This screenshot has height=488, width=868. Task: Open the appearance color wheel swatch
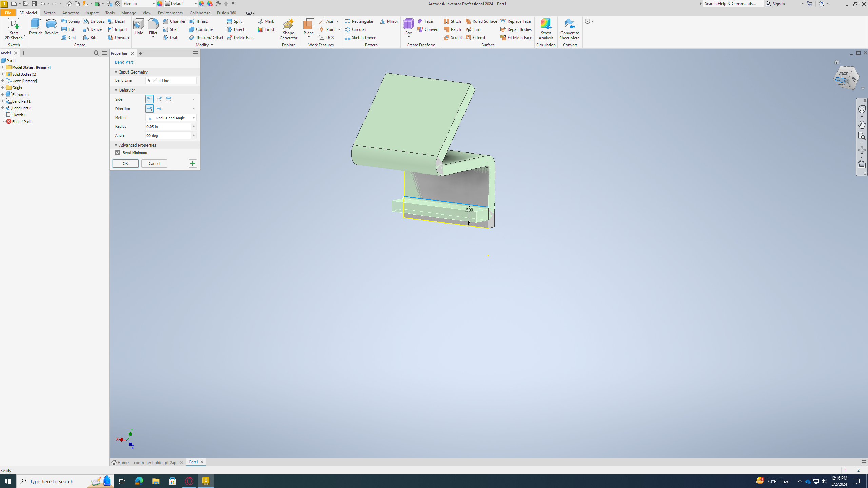point(160,4)
